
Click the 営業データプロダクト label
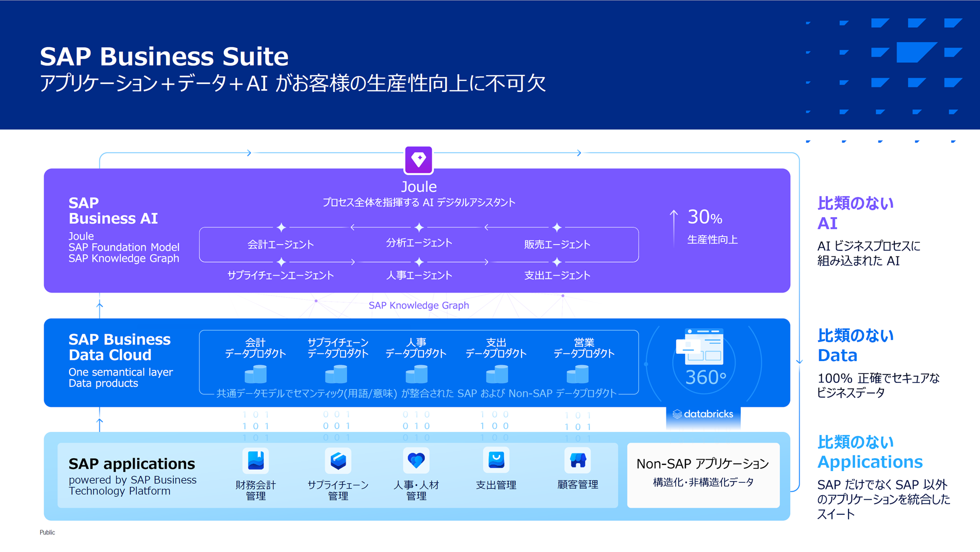pos(584,348)
